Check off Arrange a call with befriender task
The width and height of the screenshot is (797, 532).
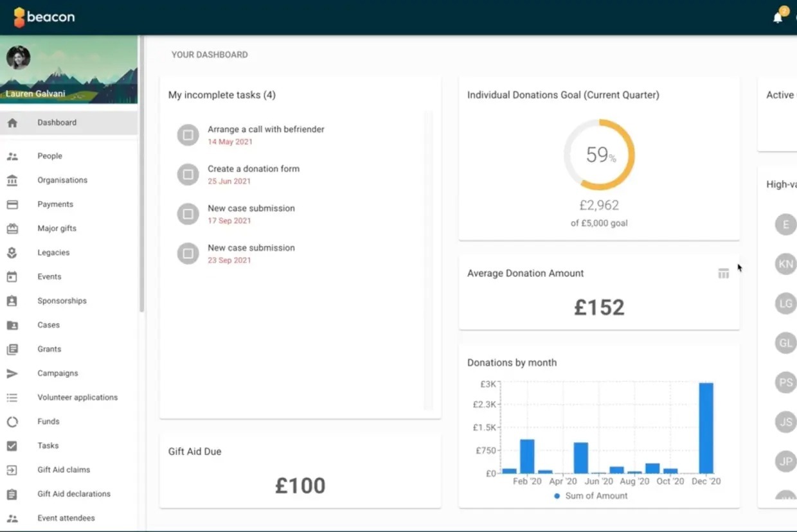coord(188,135)
